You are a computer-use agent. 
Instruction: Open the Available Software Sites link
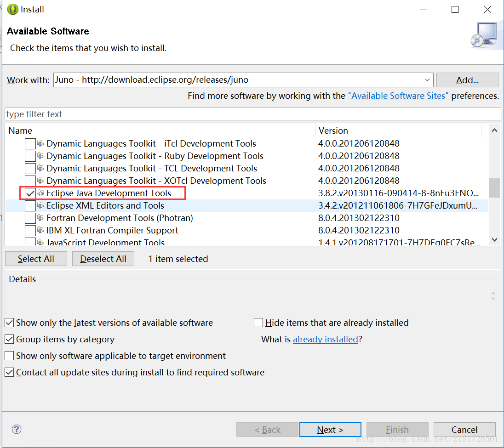pyautogui.click(x=398, y=96)
